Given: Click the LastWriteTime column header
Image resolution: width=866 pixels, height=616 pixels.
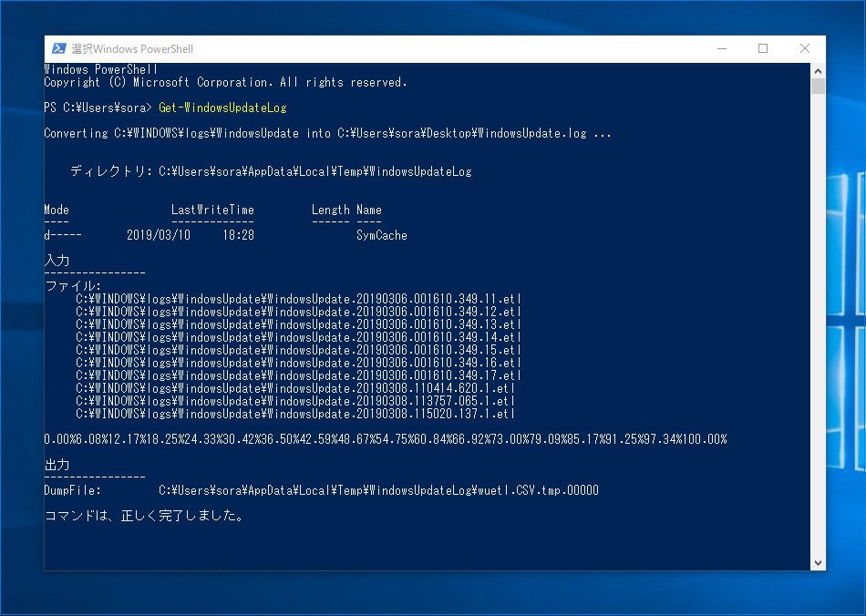Looking at the screenshot, I should click(212, 210).
